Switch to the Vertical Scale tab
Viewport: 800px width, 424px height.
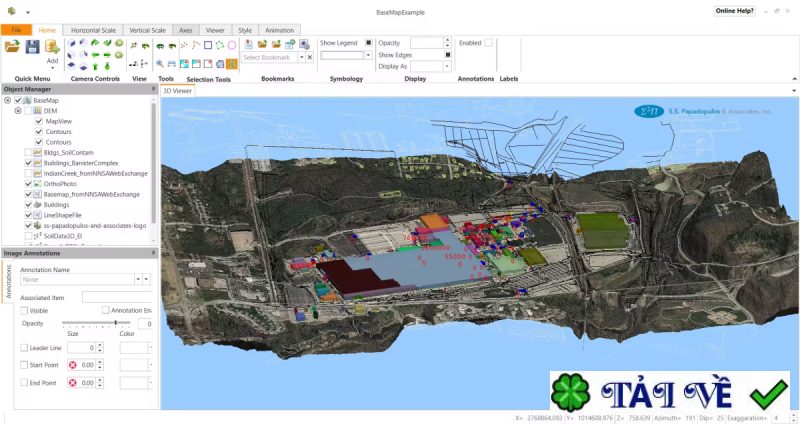pyautogui.click(x=148, y=30)
